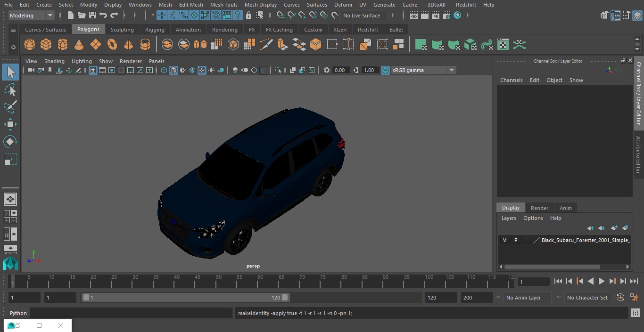Open the Modeling workspace menu-set dropdown

[32, 16]
